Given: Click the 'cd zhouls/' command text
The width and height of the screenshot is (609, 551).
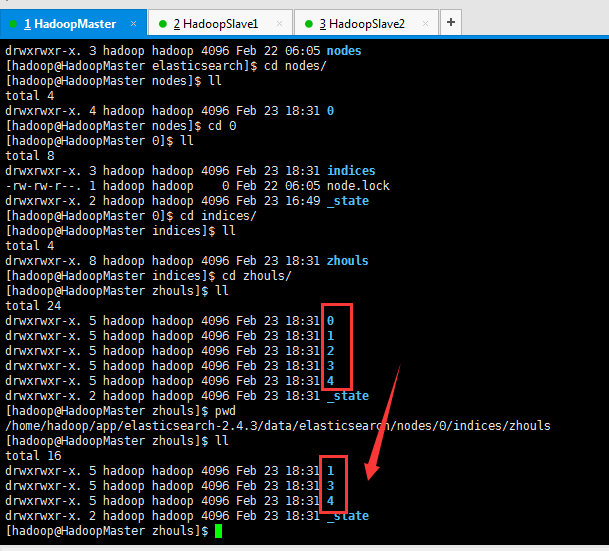Looking at the screenshot, I should point(257,276).
